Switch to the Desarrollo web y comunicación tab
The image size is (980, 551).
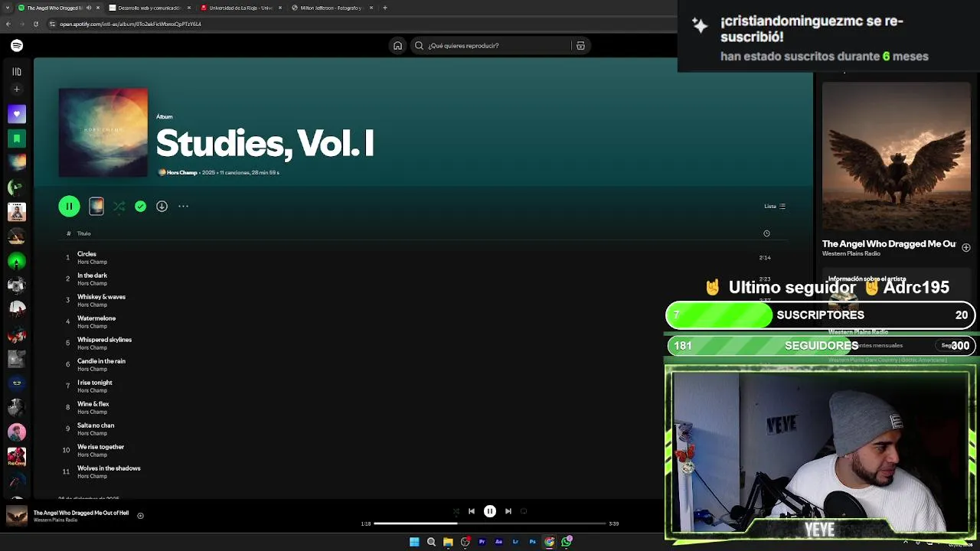pyautogui.click(x=149, y=8)
